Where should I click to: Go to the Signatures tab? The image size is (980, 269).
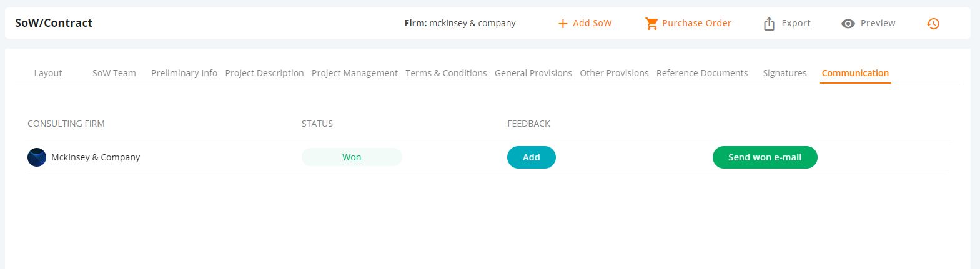click(784, 73)
